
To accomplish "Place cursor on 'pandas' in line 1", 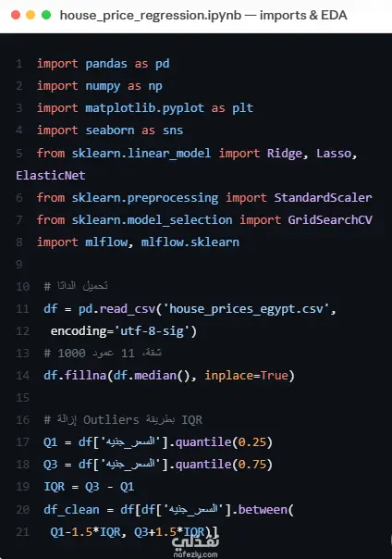I will [106, 64].
